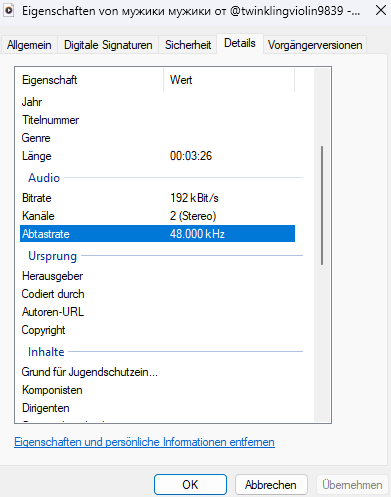Click the OK button
391x497 pixels.
click(x=190, y=485)
